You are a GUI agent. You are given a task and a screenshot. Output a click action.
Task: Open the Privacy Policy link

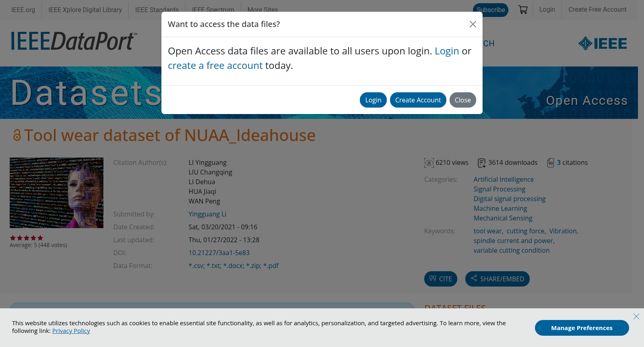point(71,331)
